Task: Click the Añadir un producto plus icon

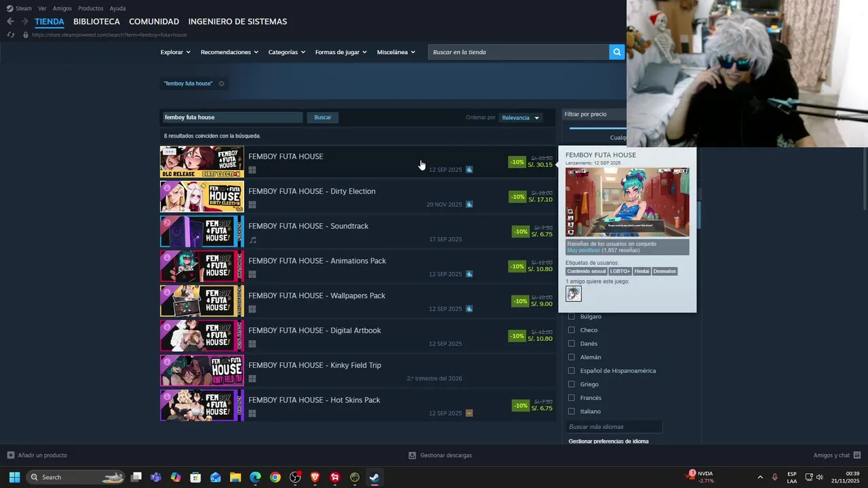Action: point(10,455)
